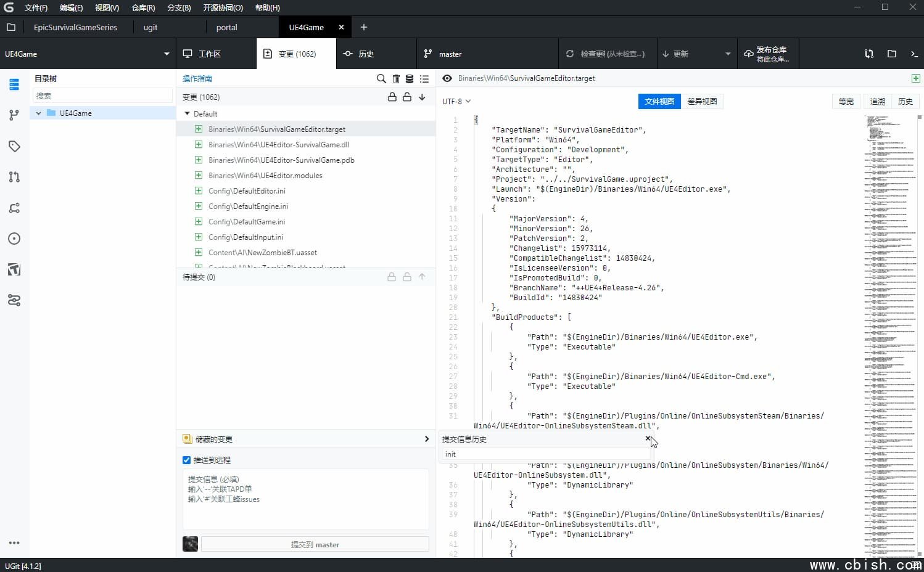924x572 pixels.
Task: Collapse the UE4Game directory tree node
Action: (x=38, y=113)
